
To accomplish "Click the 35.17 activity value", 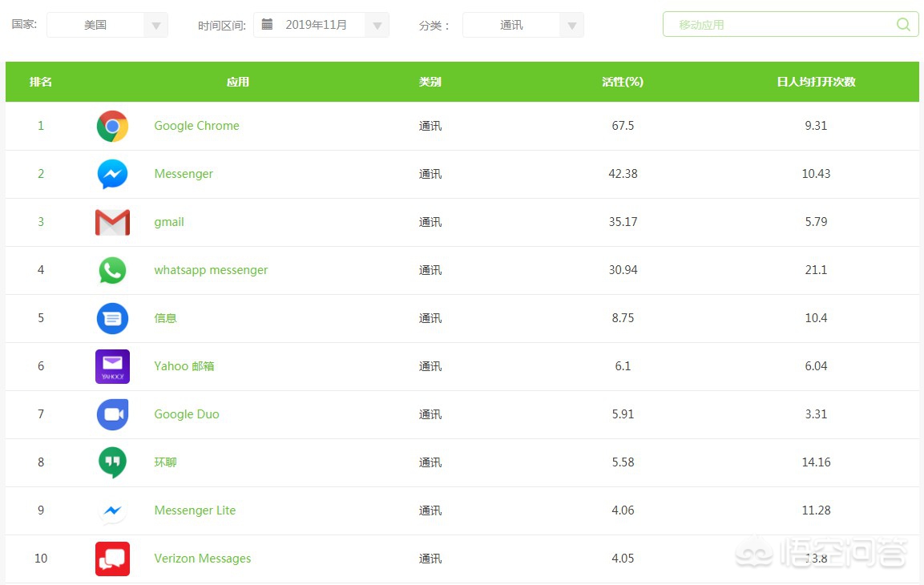I will click(x=623, y=222).
